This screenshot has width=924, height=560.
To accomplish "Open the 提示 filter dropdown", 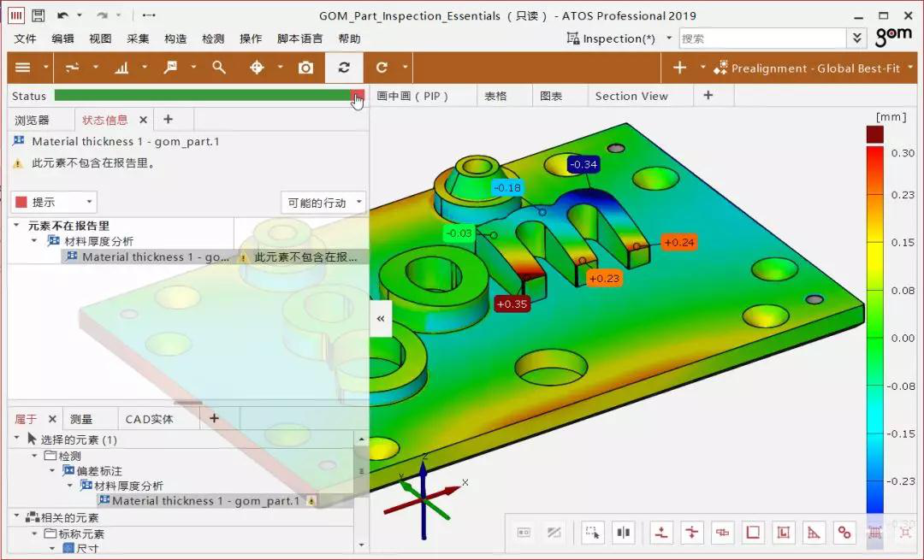I will tap(54, 202).
